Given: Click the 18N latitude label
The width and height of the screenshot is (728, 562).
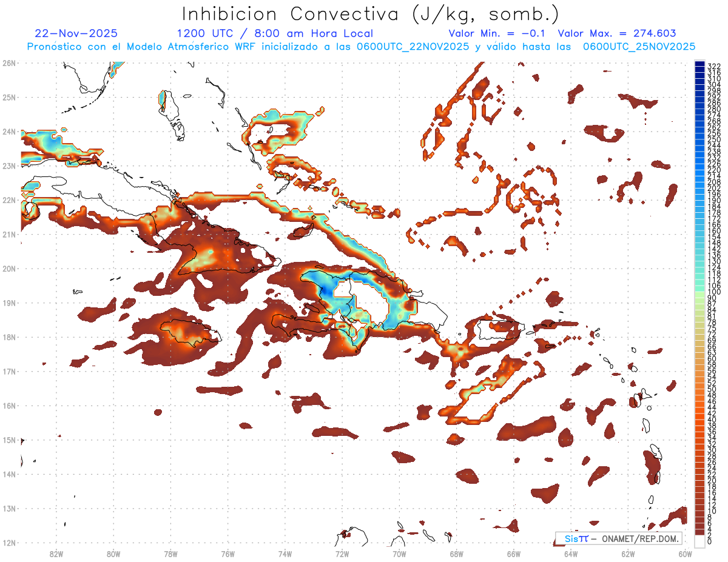Looking at the screenshot, I should coord(9,337).
